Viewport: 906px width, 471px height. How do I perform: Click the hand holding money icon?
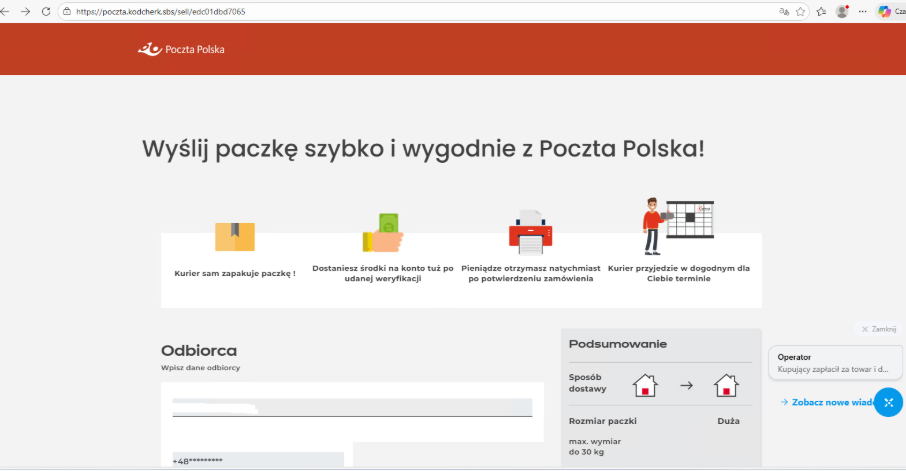[382, 233]
